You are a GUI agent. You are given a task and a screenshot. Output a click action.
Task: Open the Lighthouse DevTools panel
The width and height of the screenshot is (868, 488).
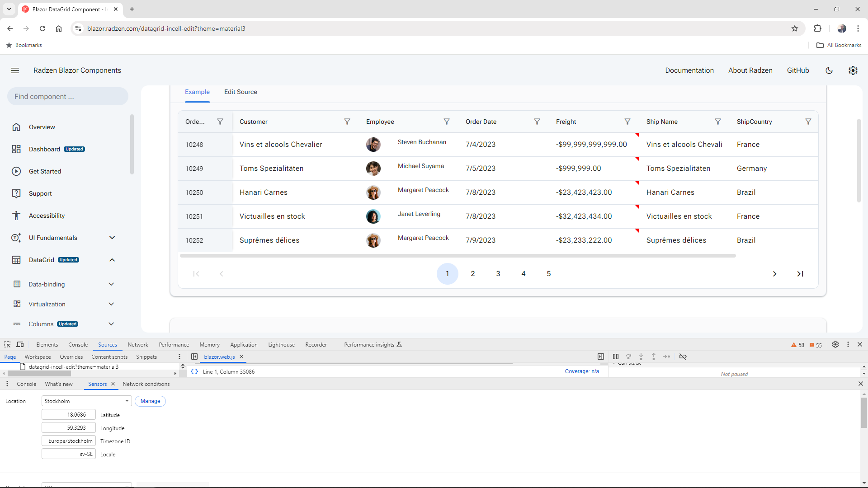point(281,345)
